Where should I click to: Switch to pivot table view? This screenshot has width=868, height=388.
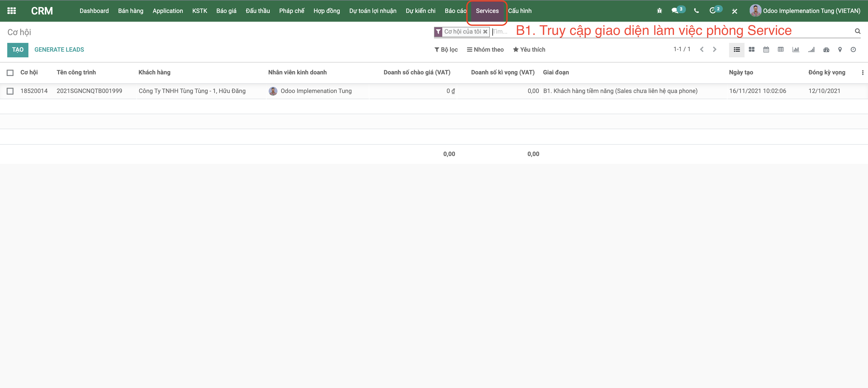click(780, 50)
